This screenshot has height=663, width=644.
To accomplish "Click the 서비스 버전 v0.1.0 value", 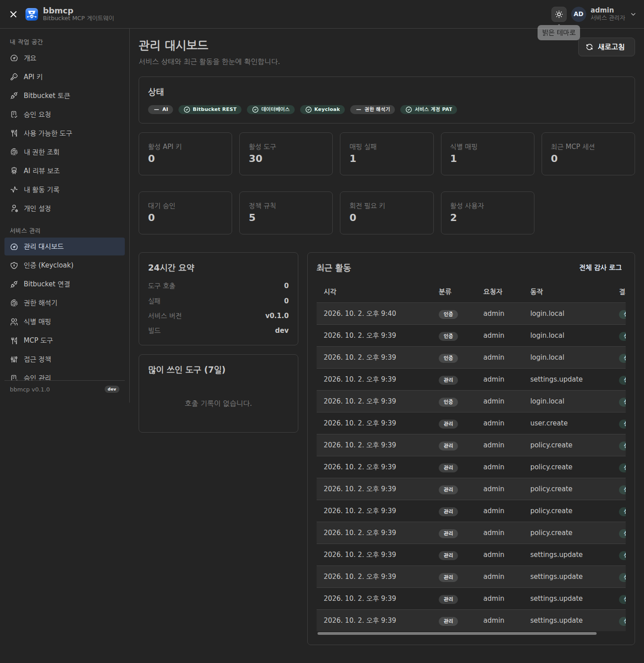I will pyautogui.click(x=277, y=315).
